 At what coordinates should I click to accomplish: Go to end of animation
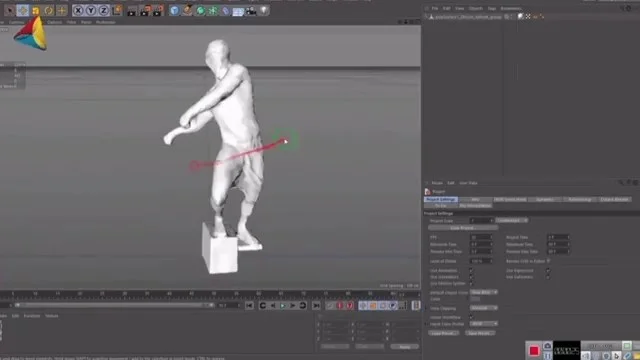pos(316,305)
